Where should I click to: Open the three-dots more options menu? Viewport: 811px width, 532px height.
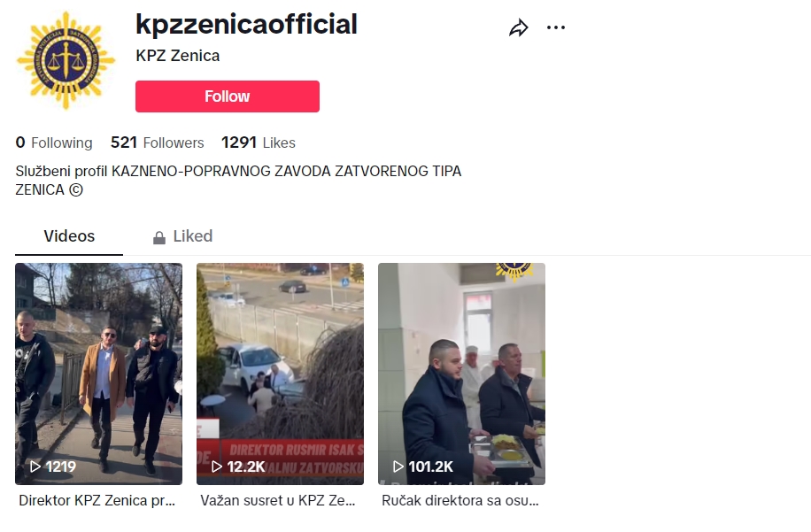(x=556, y=27)
